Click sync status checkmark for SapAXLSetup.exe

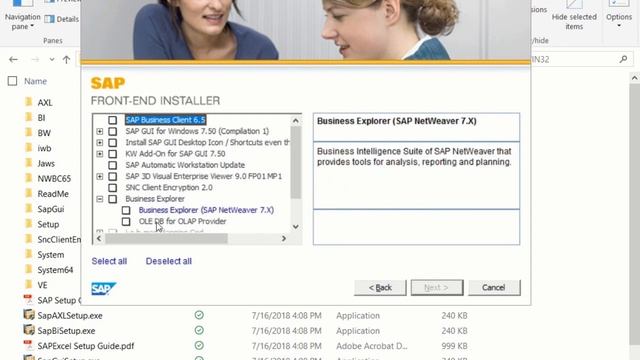tap(199, 315)
